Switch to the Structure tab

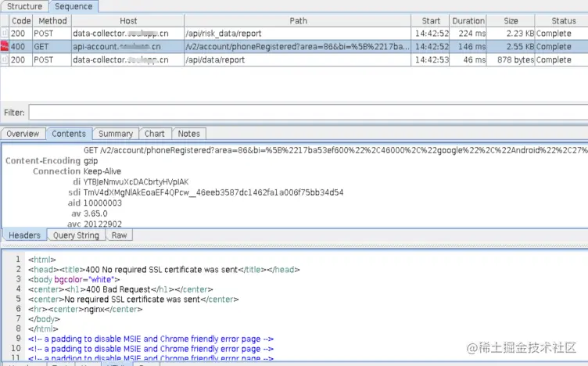(24, 6)
